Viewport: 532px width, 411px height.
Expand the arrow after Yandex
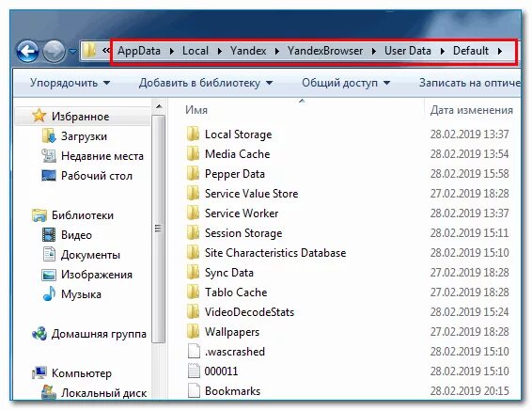pos(277,51)
